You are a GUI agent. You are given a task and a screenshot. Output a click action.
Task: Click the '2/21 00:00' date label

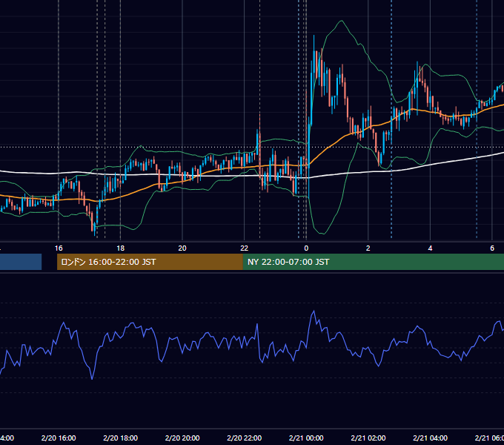tap(306, 438)
